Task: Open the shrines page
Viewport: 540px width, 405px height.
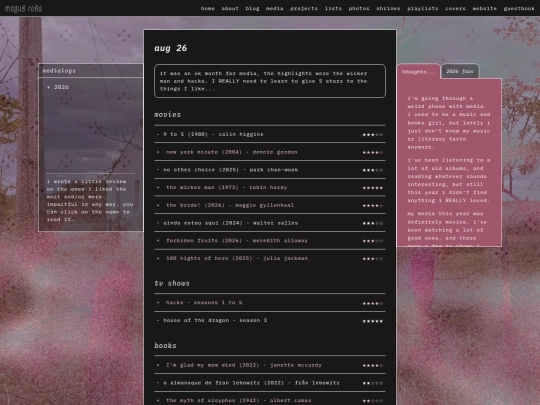Action: pos(388,8)
